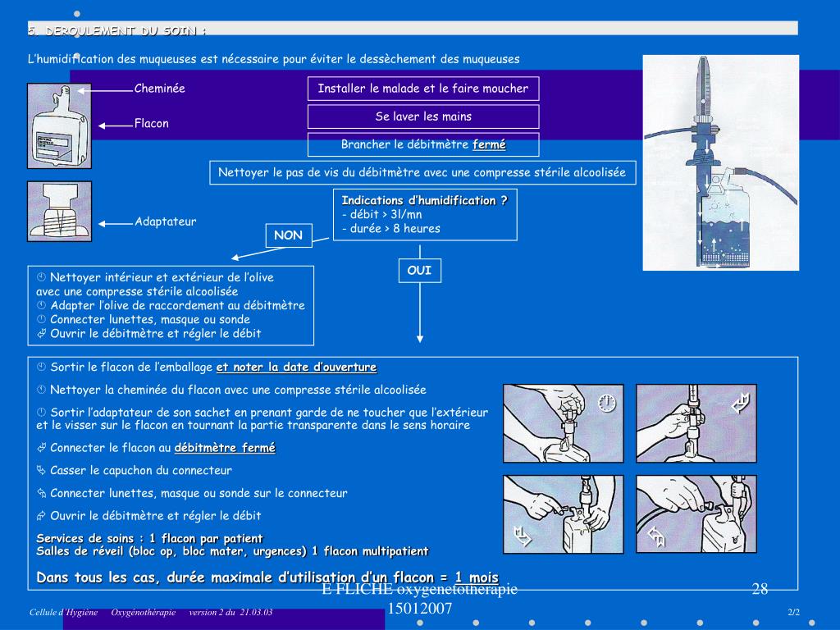
Task: Click the clock bullet before "Sortir l'adaptateur de son sachet"
Action: 41,412
